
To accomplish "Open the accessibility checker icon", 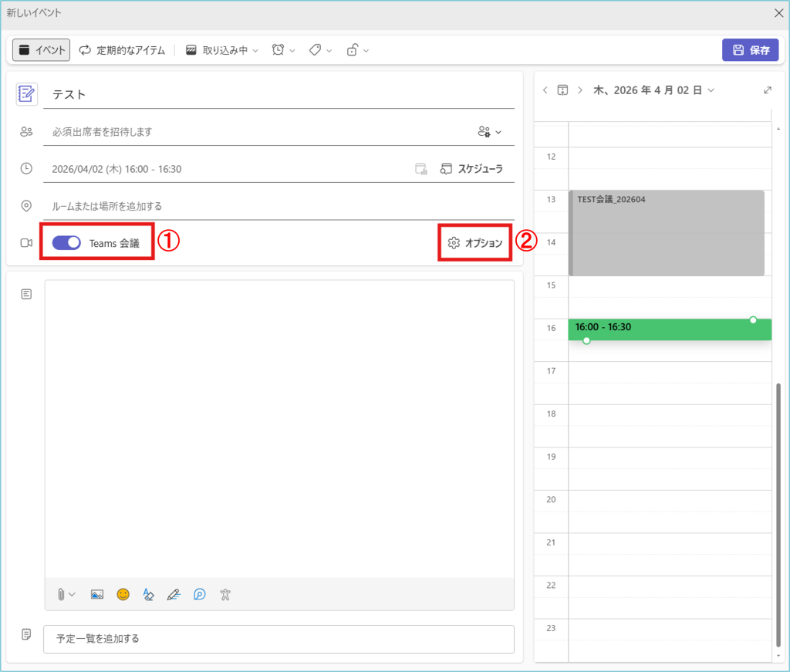I will 225,594.
